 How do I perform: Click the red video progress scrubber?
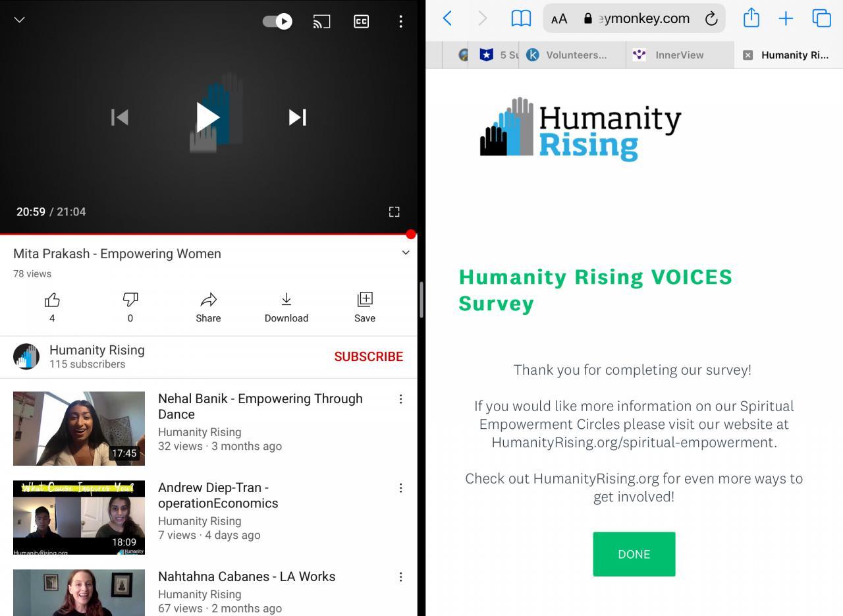tap(411, 234)
